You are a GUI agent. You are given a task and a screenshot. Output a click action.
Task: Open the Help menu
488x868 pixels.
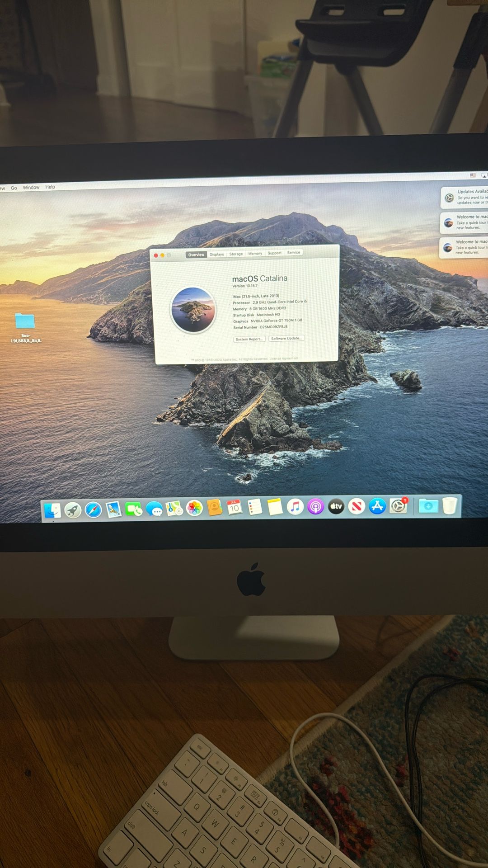50,187
